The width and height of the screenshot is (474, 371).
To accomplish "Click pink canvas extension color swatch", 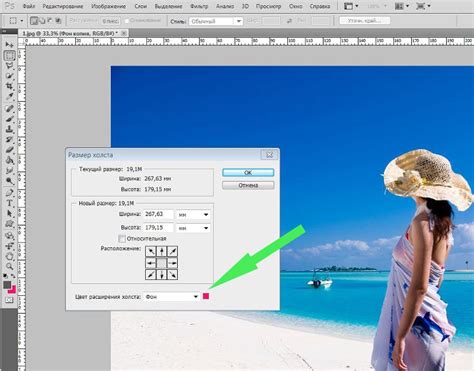I will (x=206, y=296).
